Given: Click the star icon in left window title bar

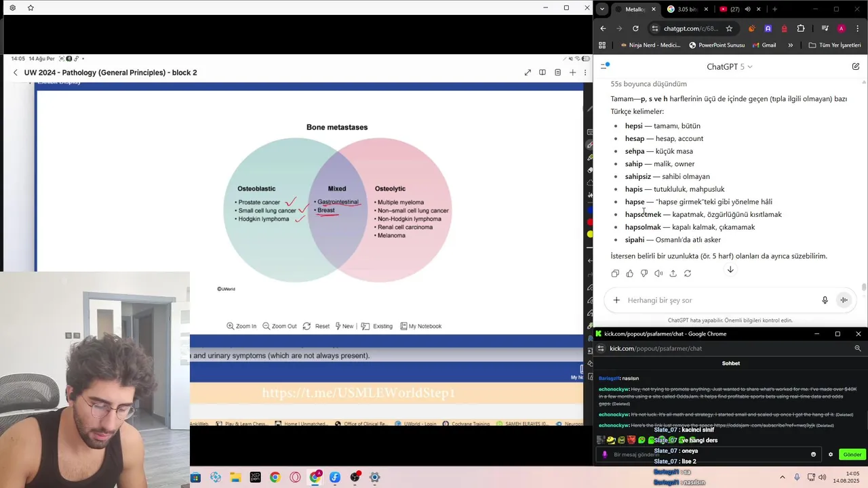Looking at the screenshot, I should 31,8.
